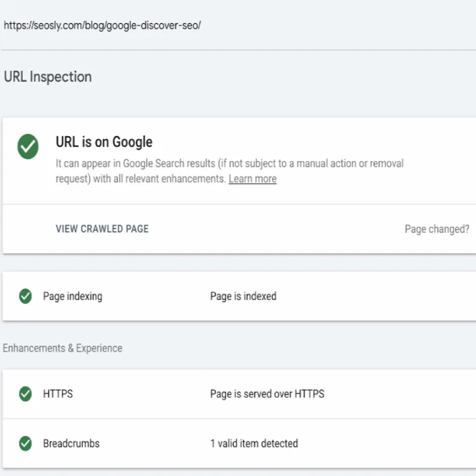Screen dimensions: 476x476
Task: Expand the HTTPS enhancement row
Action: [239, 394]
